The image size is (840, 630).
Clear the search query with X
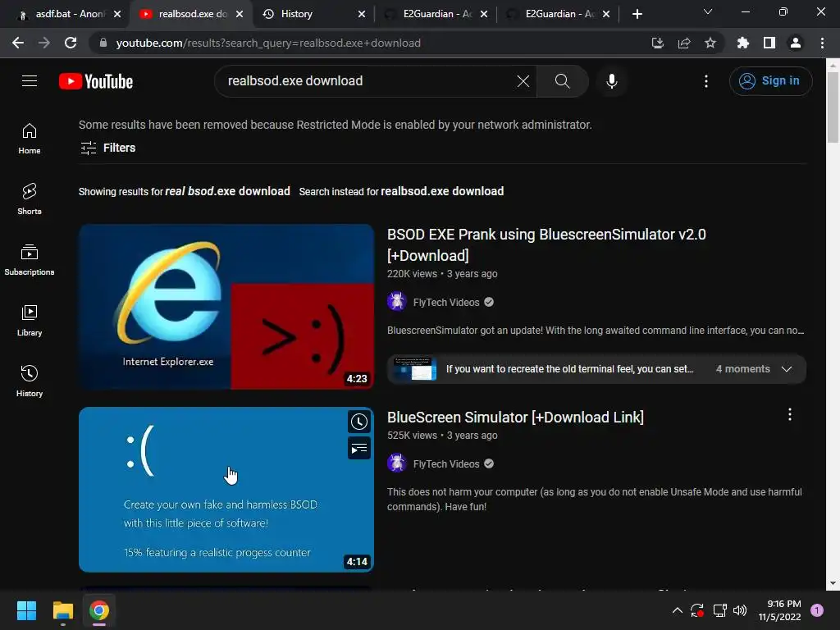523,81
